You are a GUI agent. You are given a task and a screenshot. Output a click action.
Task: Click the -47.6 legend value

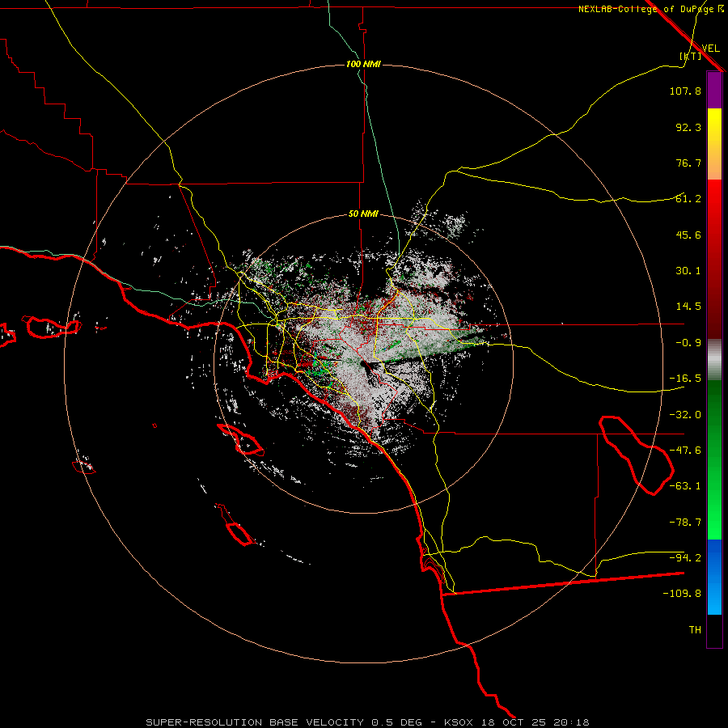coord(685,451)
